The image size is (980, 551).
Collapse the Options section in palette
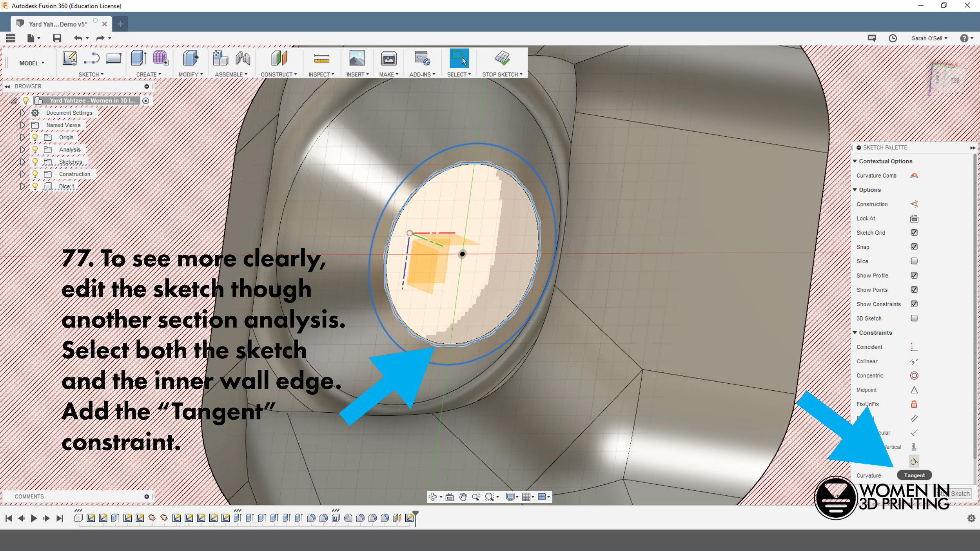click(855, 190)
